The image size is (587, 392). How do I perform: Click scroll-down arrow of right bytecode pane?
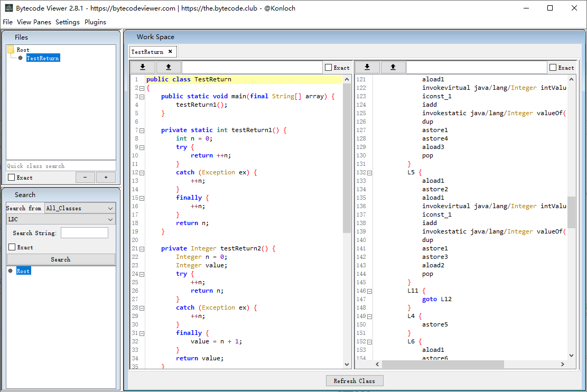(x=571, y=356)
